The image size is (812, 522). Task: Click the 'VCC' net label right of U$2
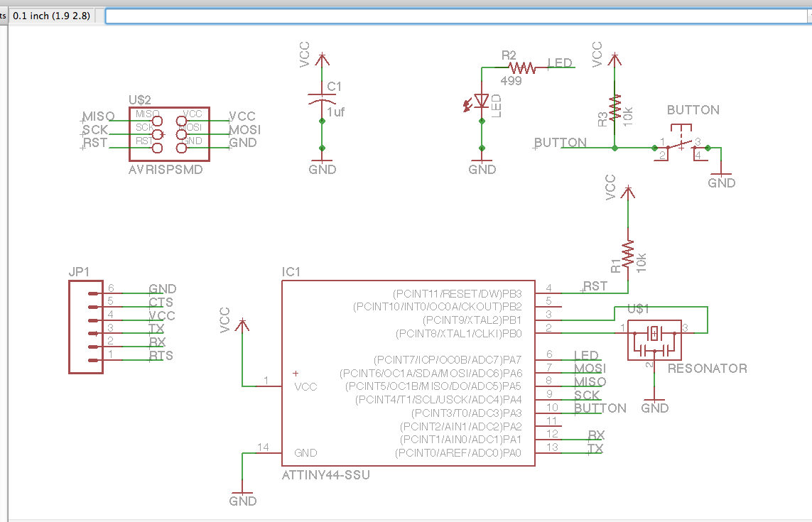pyautogui.click(x=242, y=116)
